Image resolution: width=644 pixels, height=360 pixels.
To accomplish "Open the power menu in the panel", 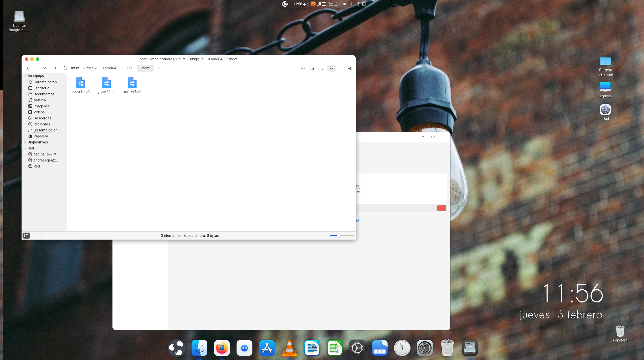I will pyautogui.click(x=358, y=4).
